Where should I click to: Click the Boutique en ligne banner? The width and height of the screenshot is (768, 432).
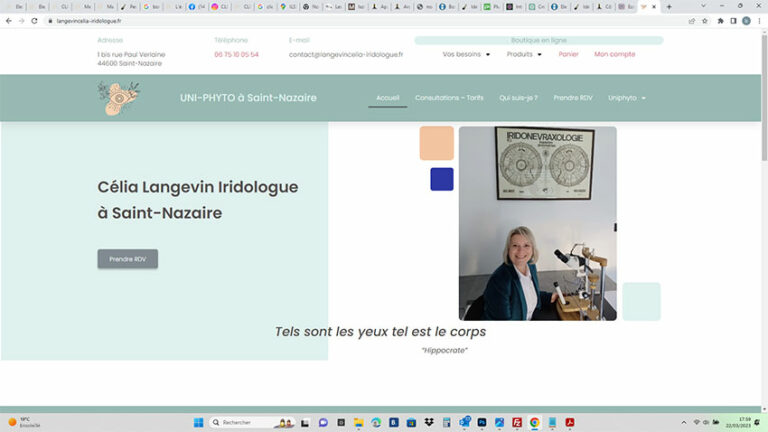539,40
